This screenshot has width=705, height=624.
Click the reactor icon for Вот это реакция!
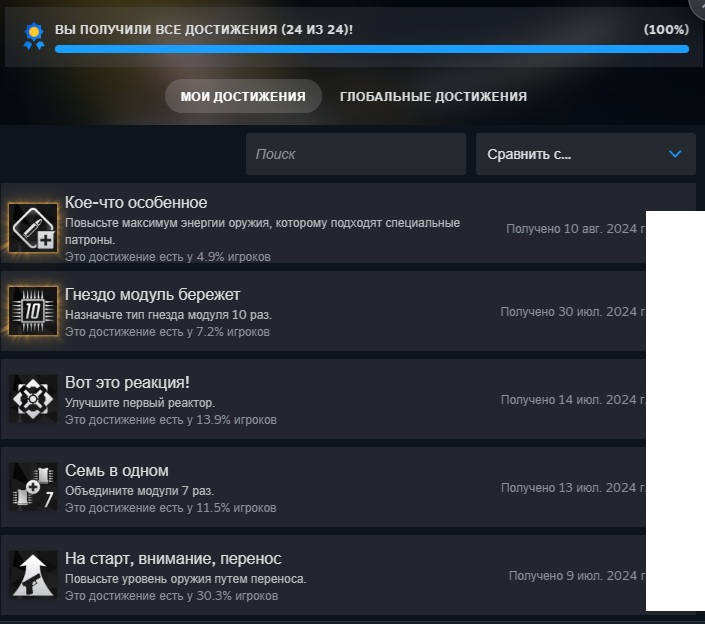pyautogui.click(x=33, y=399)
